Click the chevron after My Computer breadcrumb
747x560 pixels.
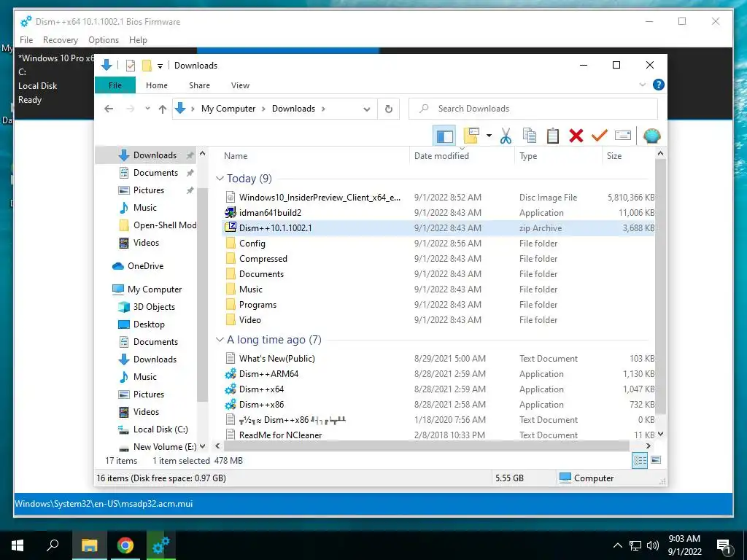tap(263, 109)
